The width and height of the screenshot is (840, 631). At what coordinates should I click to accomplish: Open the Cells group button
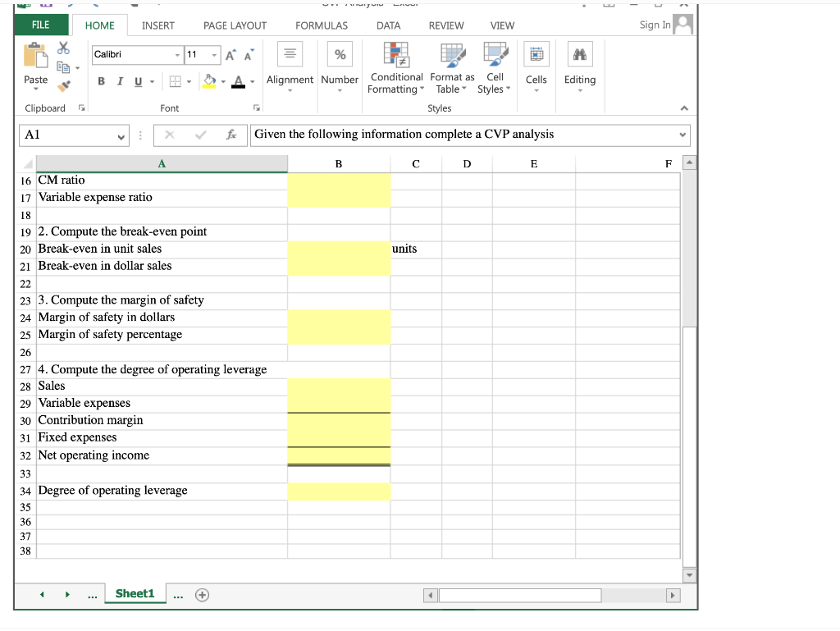coord(536,67)
